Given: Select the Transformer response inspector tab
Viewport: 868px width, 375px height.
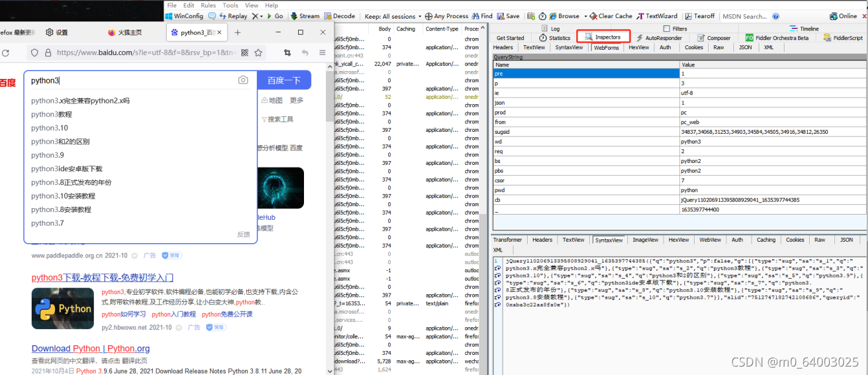Looking at the screenshot, I should (508, 240).
